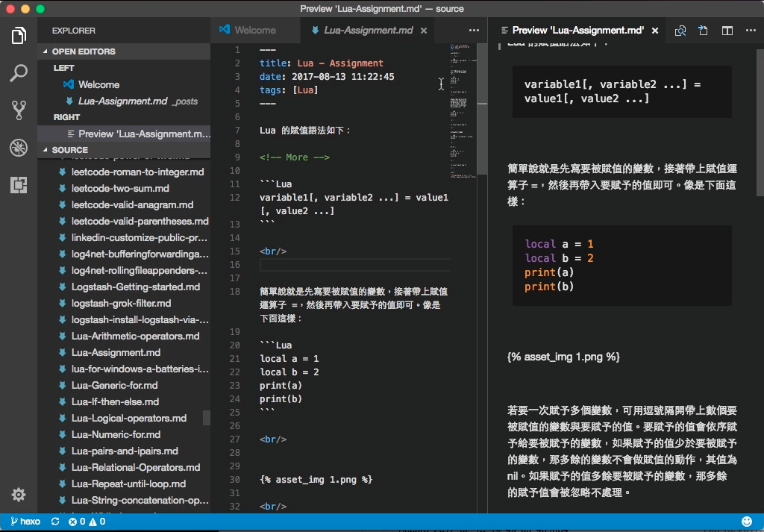Select the Preview 'Lua-Assignment.md' tab

pos(578,30)
